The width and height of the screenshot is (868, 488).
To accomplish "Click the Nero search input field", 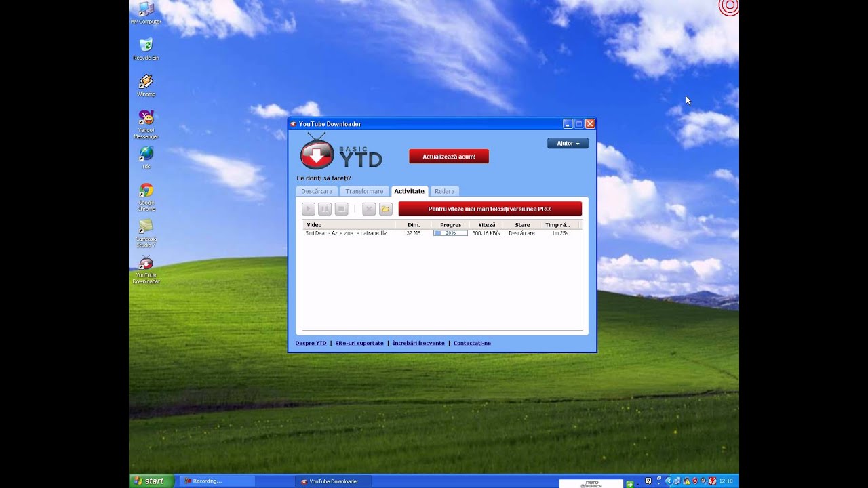I will [x=591, y=484].
